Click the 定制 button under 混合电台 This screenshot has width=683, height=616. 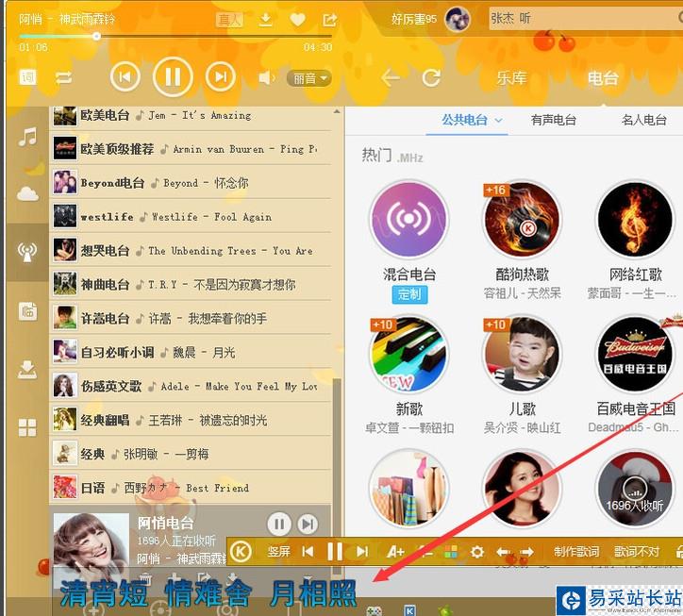point(409,294)
